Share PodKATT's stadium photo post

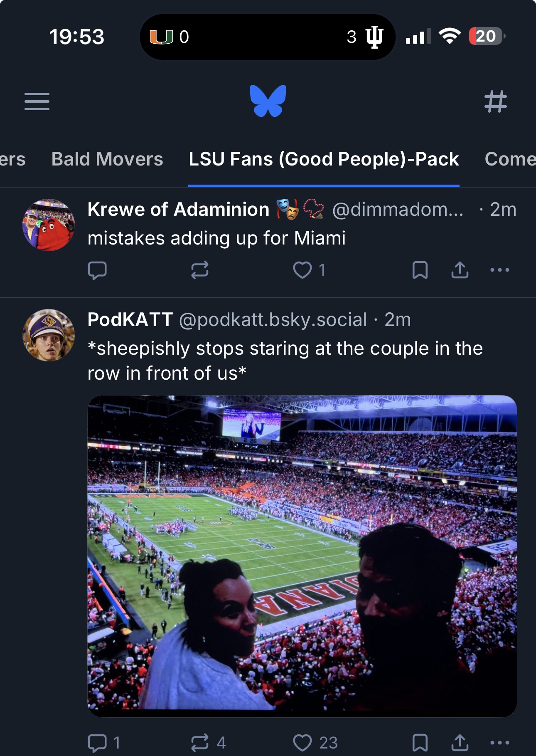tap(460, 743)
